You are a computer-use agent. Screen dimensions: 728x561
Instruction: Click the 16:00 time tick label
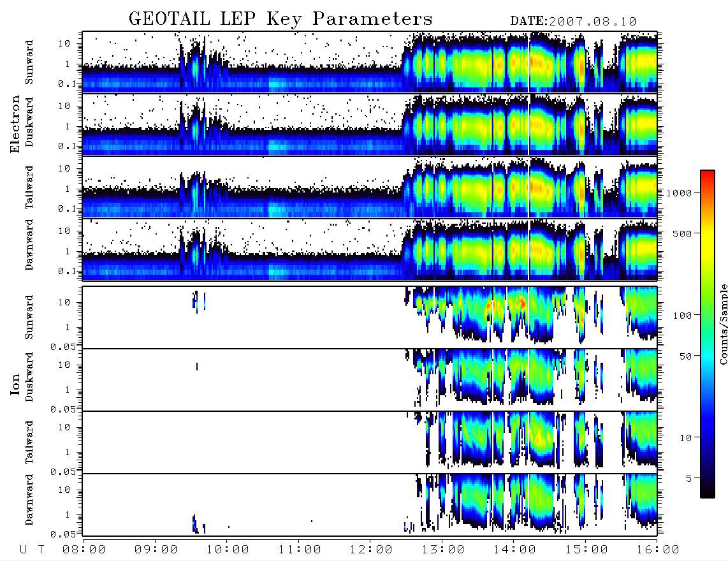coord(658,550)
